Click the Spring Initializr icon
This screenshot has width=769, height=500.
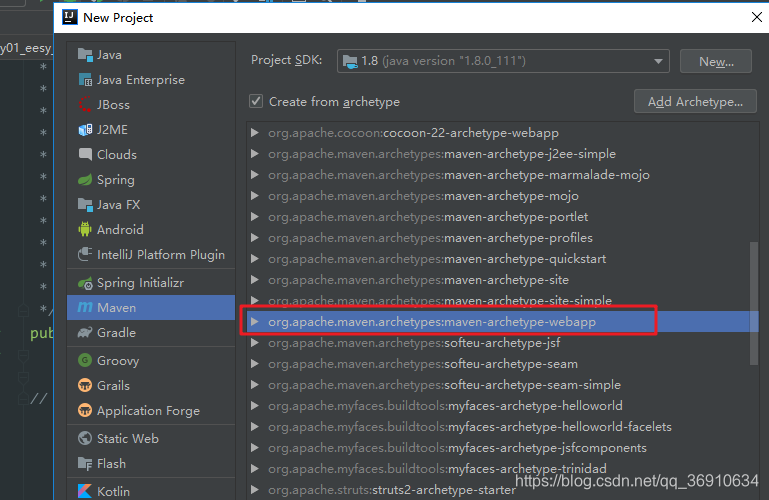[85, 283]
